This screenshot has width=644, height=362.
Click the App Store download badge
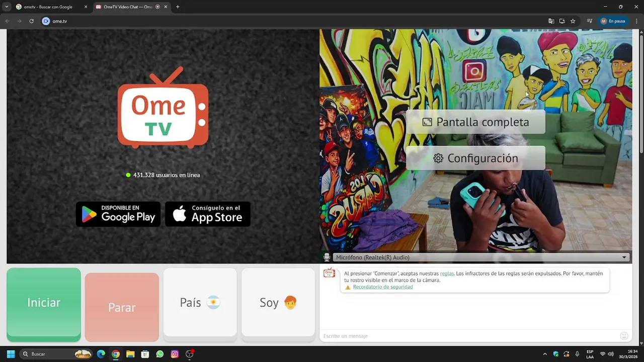(x=208, y=214)
